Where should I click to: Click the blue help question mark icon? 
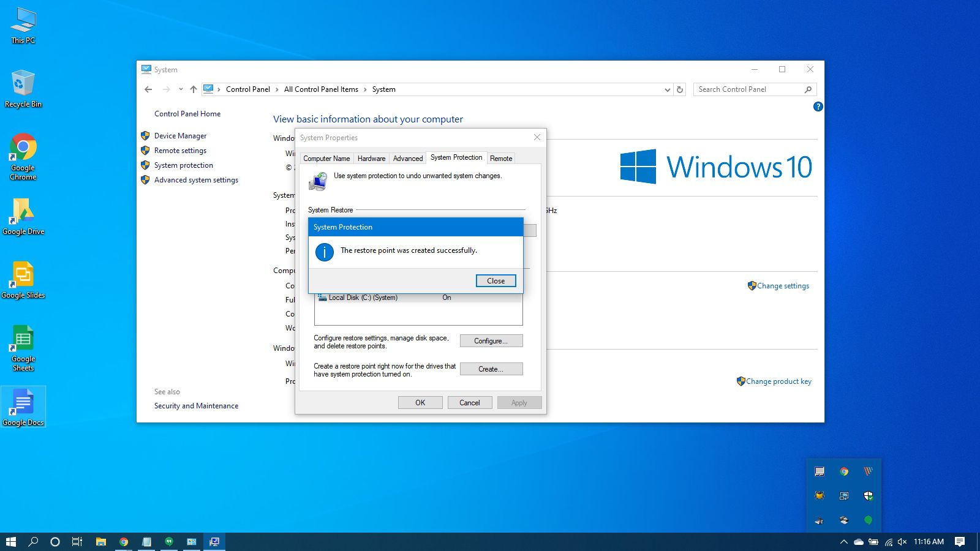pyautogui.click(x=818, y=107)
